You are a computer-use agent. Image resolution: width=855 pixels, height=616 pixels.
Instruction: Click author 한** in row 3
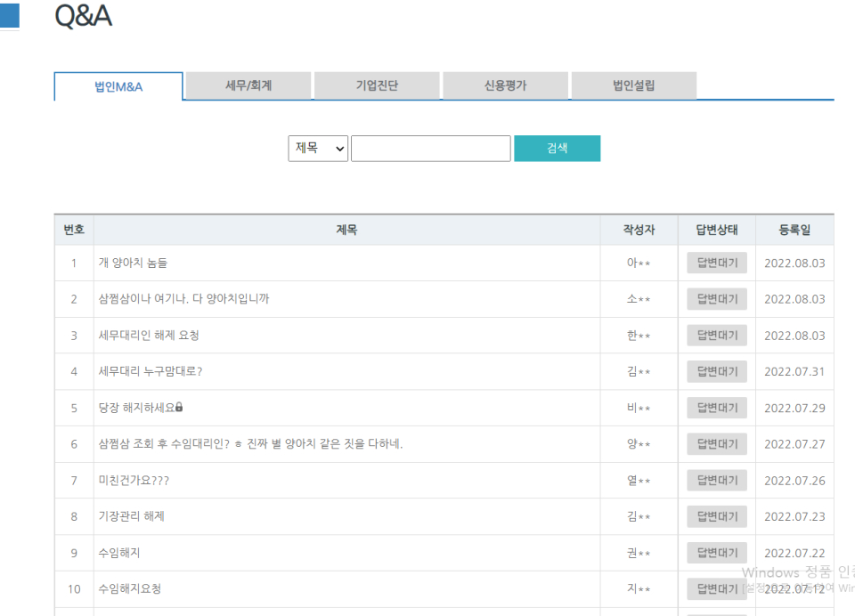pos(639,336)
